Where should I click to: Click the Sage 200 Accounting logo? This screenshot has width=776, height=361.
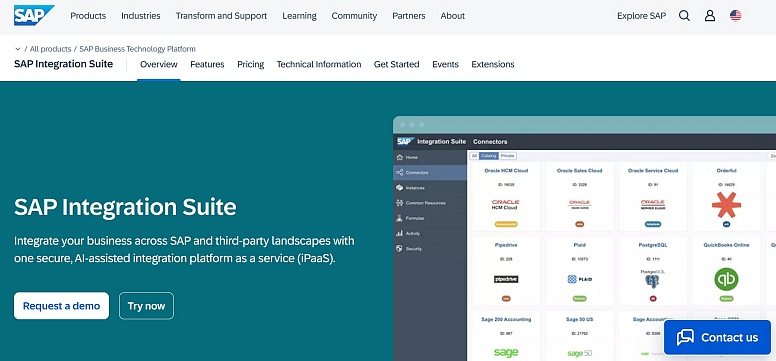[x=506, y=353]
